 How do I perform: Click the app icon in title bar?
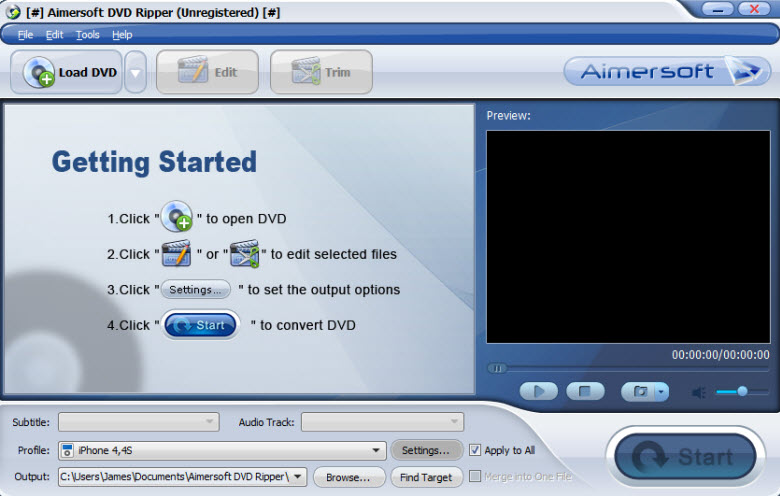tap(13, 12)
